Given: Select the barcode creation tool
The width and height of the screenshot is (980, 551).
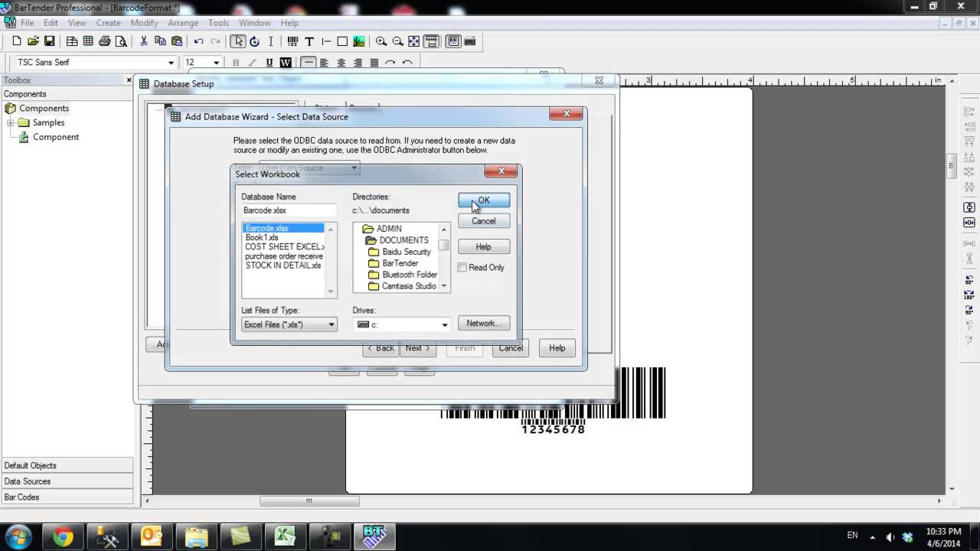Looking at the screenshot, I should coord(292,41).
